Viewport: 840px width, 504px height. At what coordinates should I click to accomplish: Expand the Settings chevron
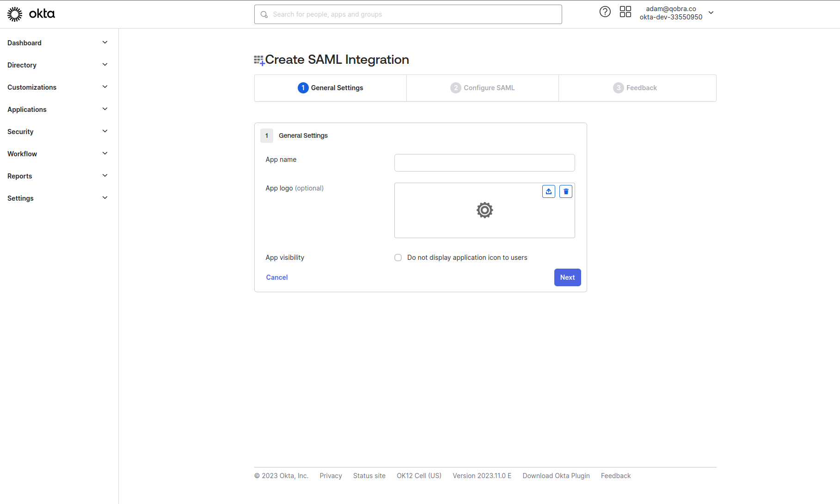[105, 198]
